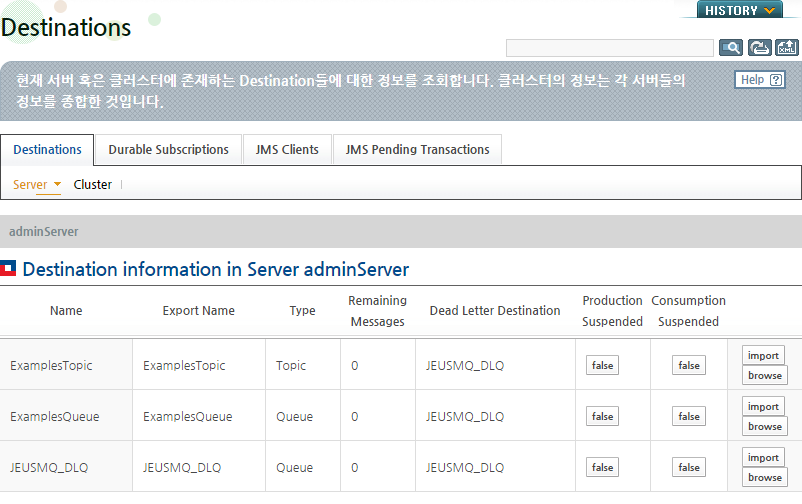Click the Consumption Suspended column header
The image size is (802, 504).
[x=688, y=311]
